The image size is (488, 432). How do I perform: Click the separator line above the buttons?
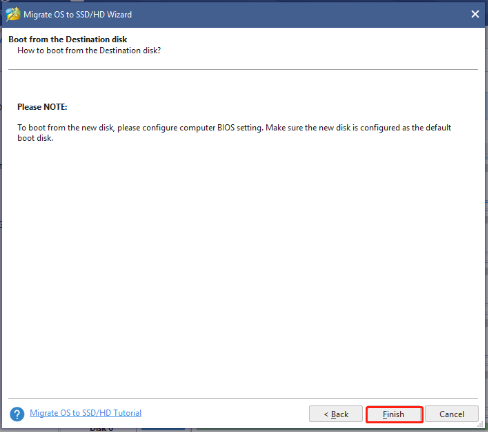coord(243,398)
